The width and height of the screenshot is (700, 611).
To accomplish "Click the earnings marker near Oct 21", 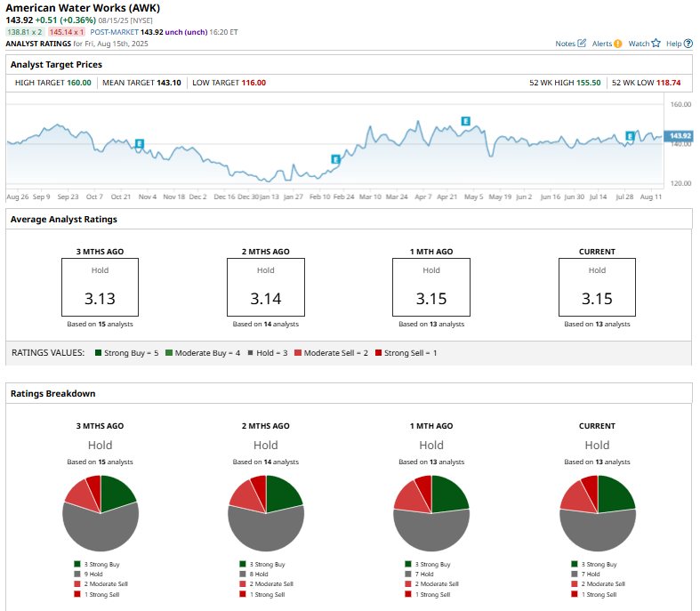I will click(140, 144).
